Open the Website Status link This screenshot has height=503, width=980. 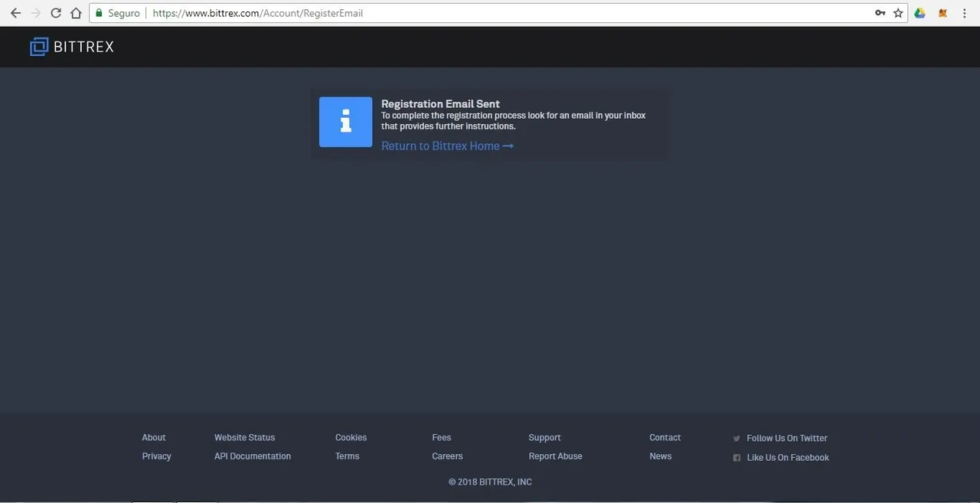pyautogui.click(x=244, y=438)
